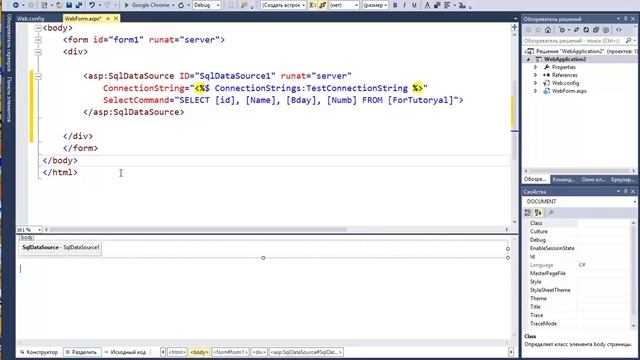Save the current file with the floppy icon
640x360 pixels.
69,5
